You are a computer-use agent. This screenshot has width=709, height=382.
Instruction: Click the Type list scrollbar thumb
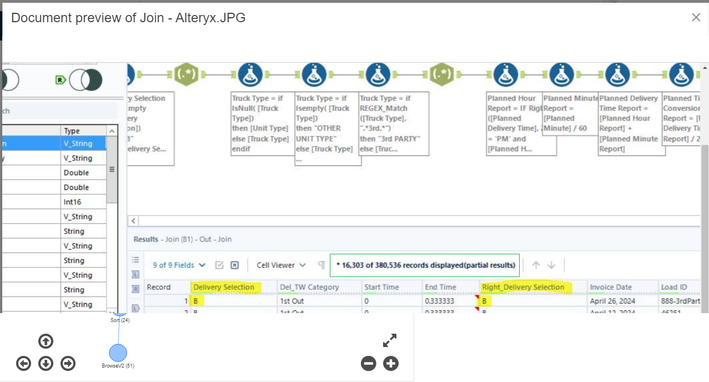[112, 170]
